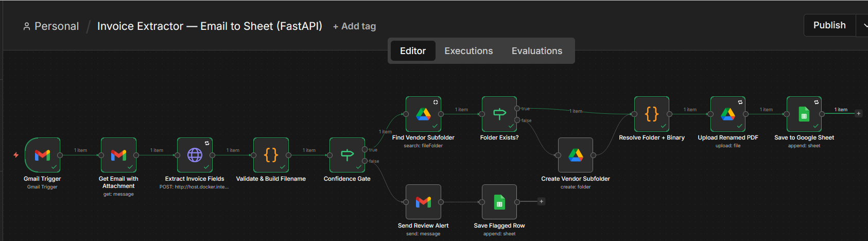Viewport: 868px width, 241px height.
Task: Click the Save Flagged Row label
Action: [x=499, y=226]
